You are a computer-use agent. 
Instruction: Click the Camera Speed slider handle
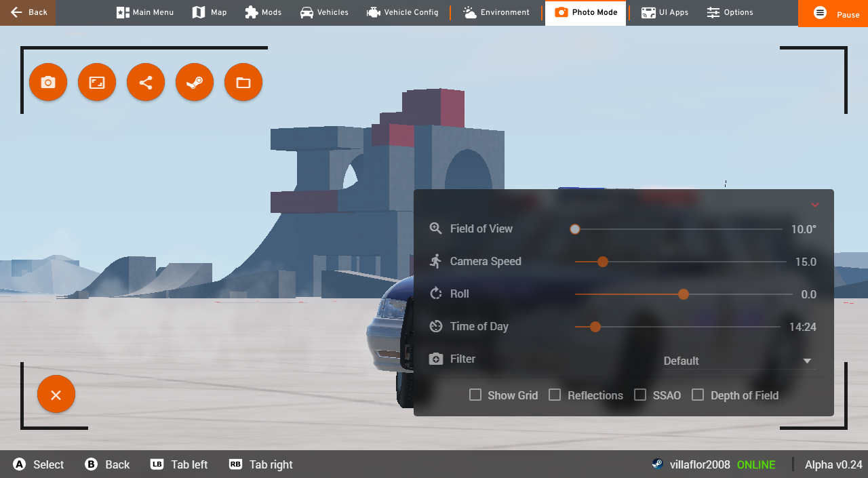603,262
